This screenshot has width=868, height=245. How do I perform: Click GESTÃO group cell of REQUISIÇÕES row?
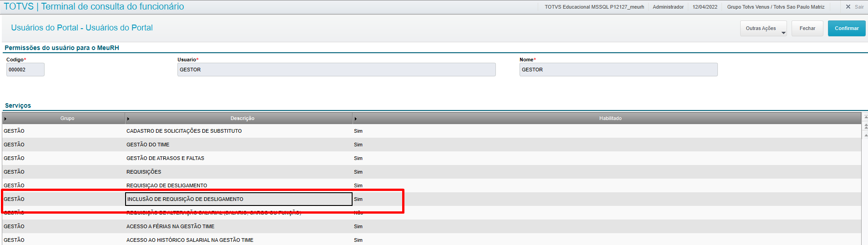[x=64, y=172]
